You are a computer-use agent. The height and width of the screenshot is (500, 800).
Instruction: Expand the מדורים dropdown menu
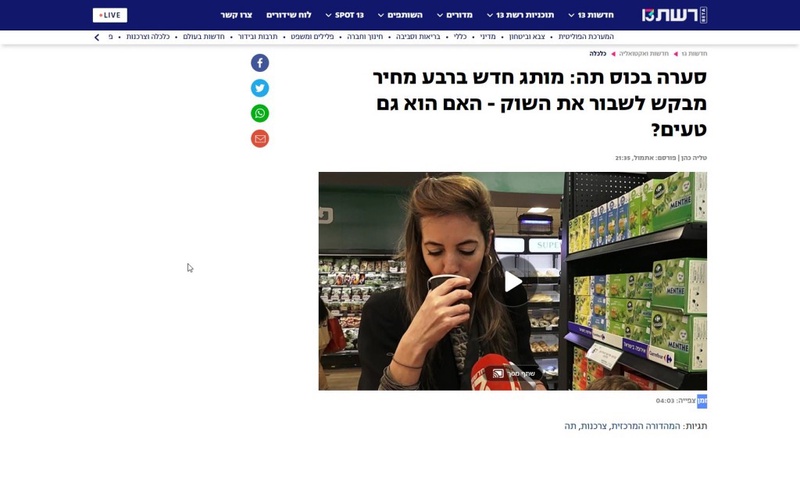pos(455,15)
